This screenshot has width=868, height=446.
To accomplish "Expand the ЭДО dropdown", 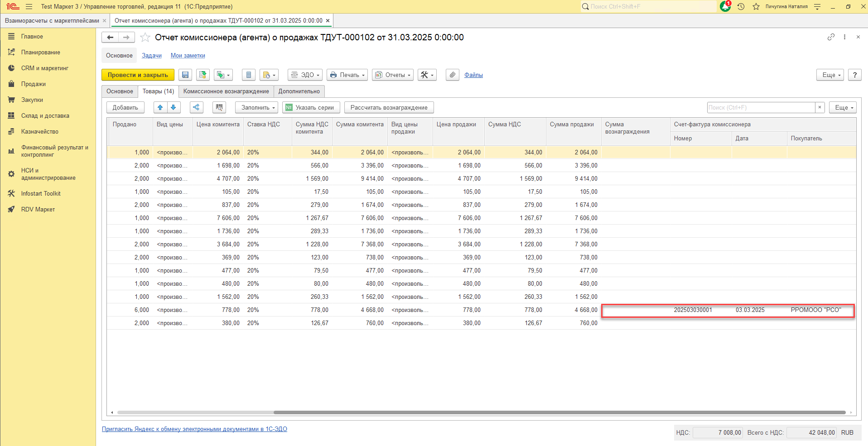I will 305,75.
